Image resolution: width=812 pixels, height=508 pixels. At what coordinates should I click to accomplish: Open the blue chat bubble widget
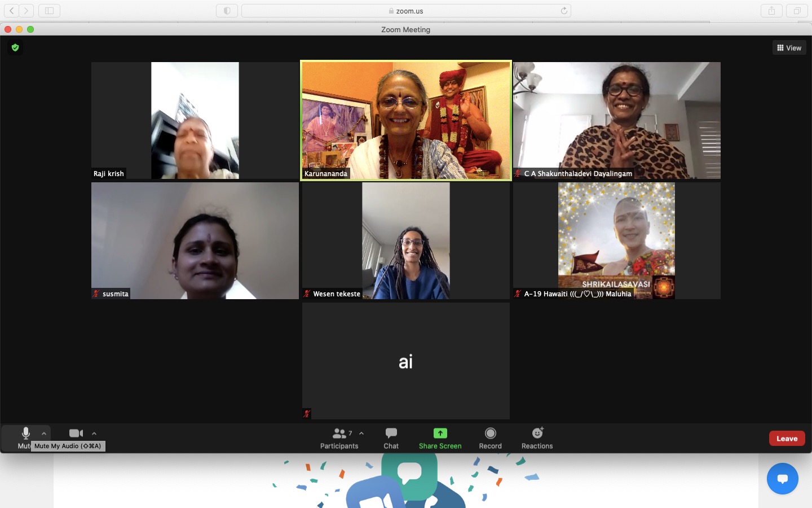point(782,479)
